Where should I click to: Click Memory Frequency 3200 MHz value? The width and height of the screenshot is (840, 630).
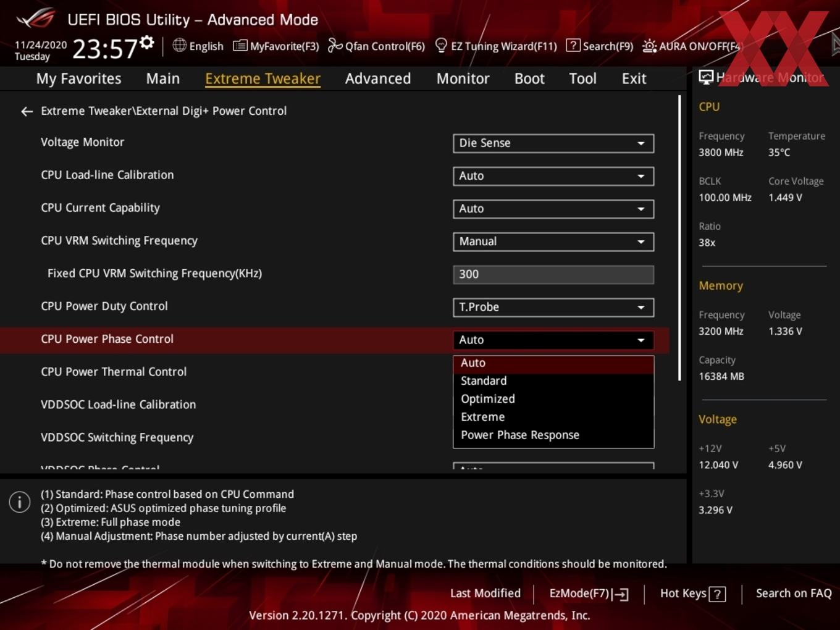pos(721,332)
